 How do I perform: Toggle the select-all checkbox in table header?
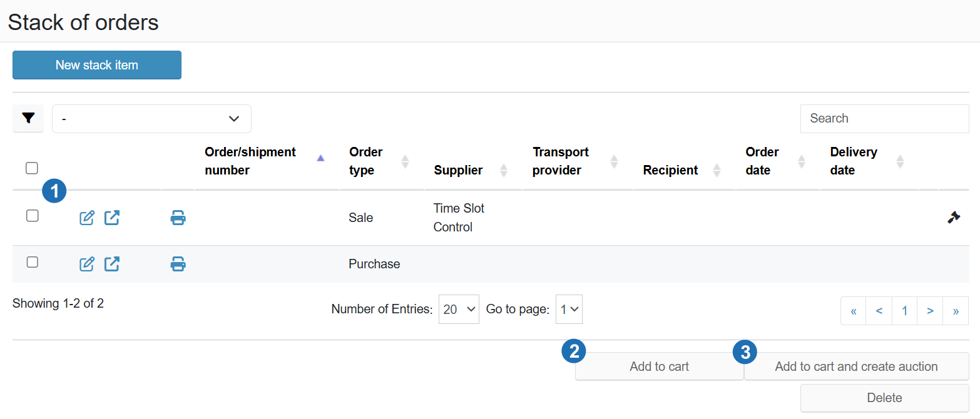coord(32,168)
